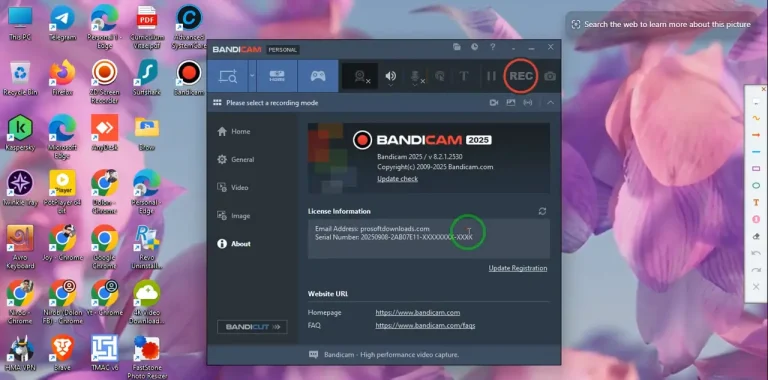The width and height of the screenshot is (768, 380).
Task: Open the FastStone Photo Resizer shortcut
Action: (146, 356)
